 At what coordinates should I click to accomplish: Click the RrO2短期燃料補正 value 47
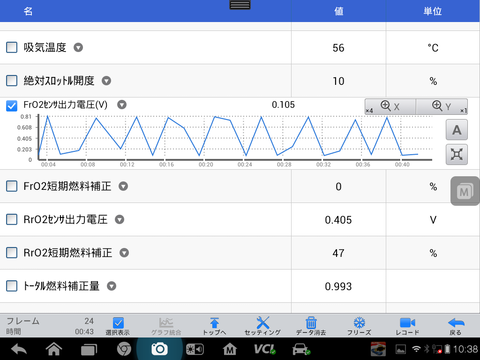click(338, 253)
